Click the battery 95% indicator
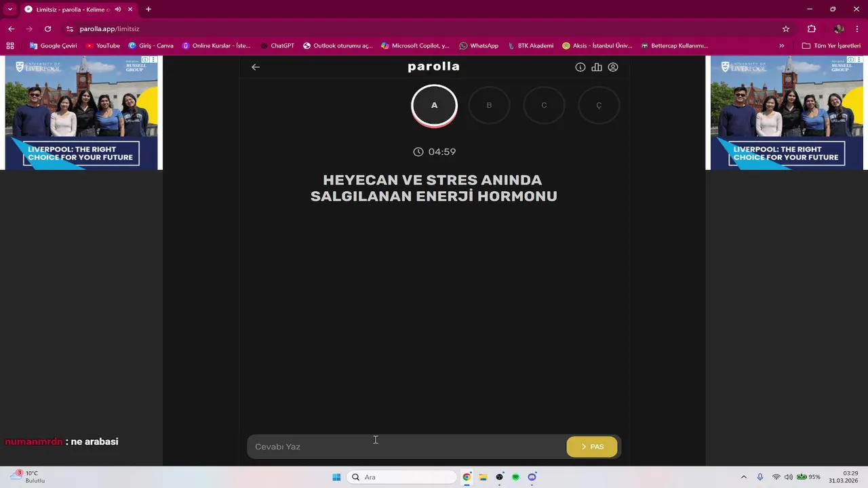Image resolution: width=868 pixels, height=488 pixels. [808, 477]
